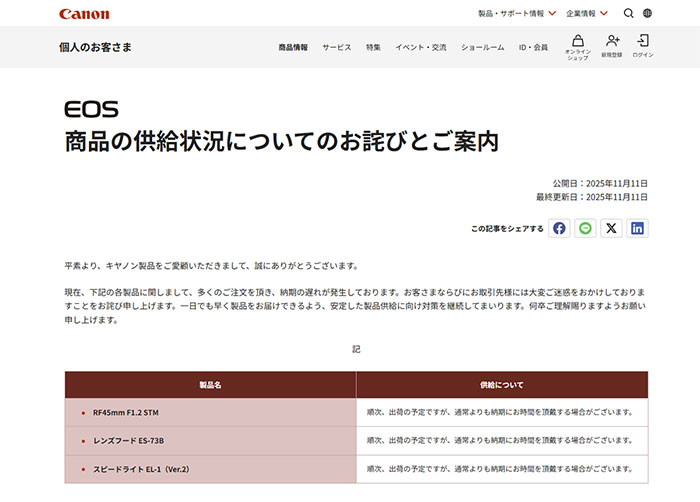Click the EOS logo heading
The image size is (700, 502).
[92, 109]
